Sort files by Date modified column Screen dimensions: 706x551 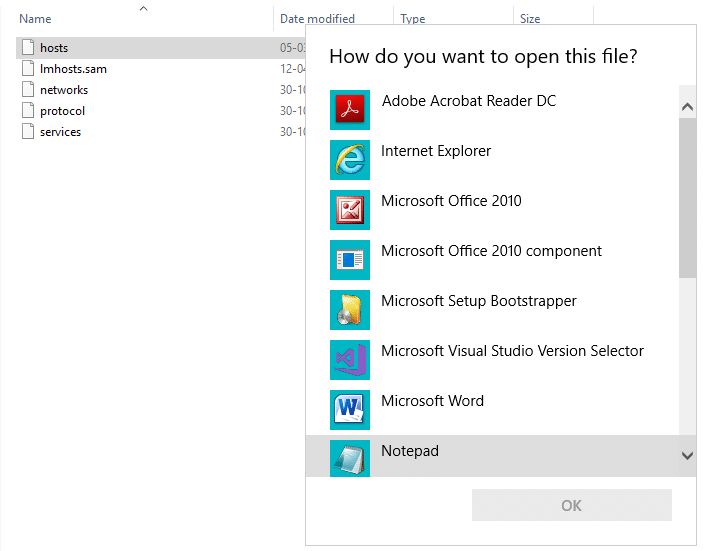point(317,19)
